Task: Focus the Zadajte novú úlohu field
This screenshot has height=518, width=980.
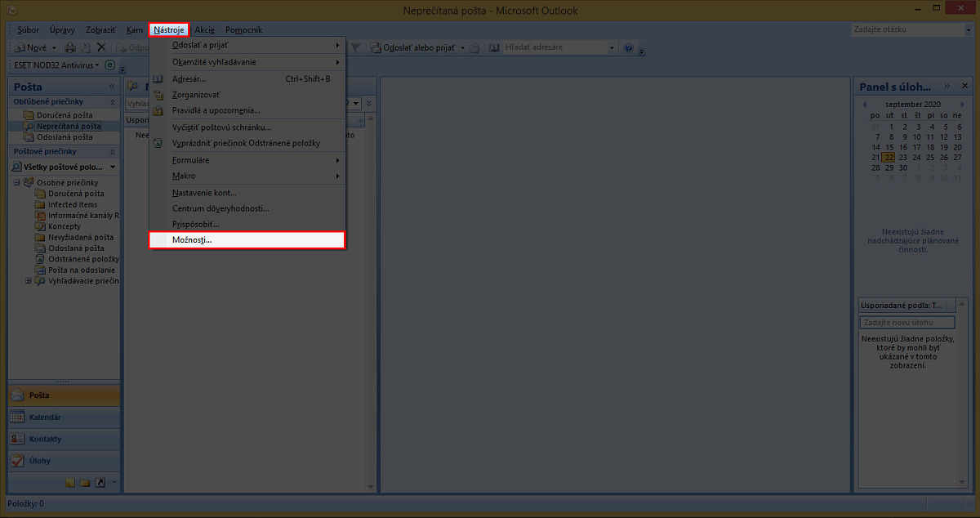Action: tap(907, 323)
